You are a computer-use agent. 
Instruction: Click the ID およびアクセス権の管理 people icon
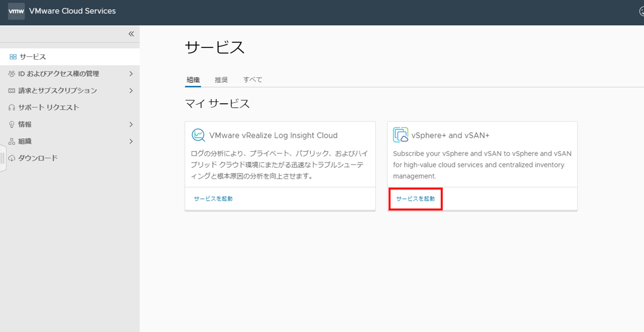coord(12,74)
